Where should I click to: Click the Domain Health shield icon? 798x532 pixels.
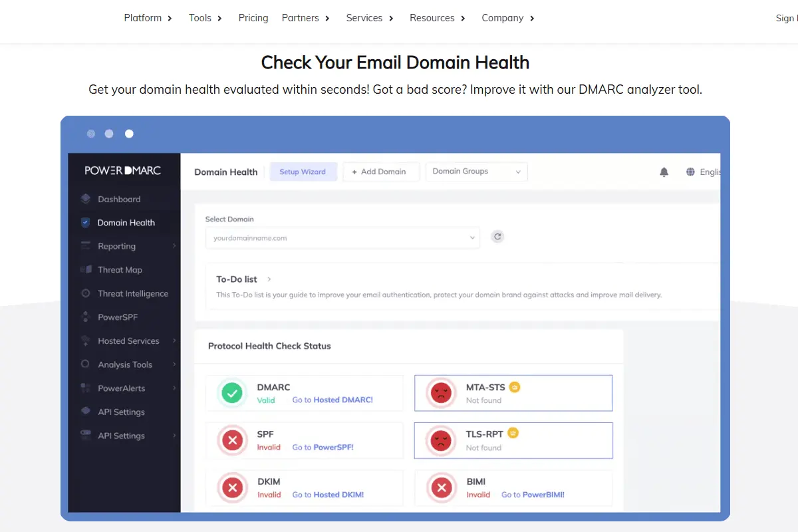tap(85, 223)
